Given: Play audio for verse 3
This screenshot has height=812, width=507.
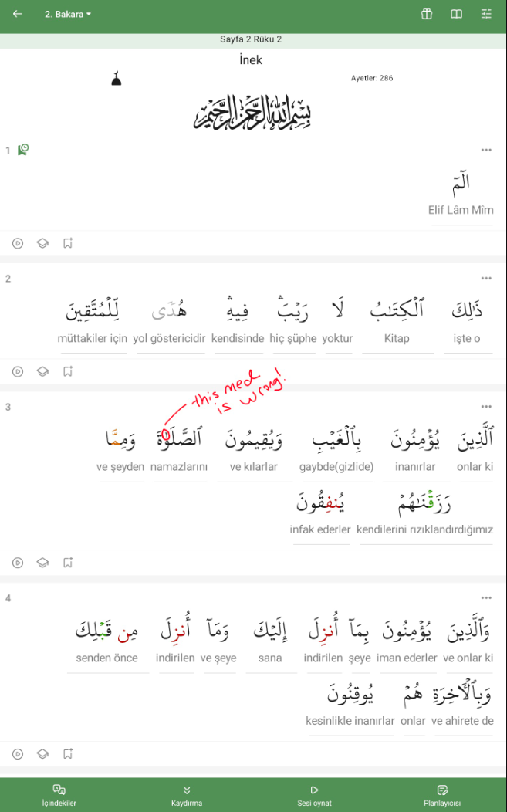Looking at the screenshot, I should 18,563.
